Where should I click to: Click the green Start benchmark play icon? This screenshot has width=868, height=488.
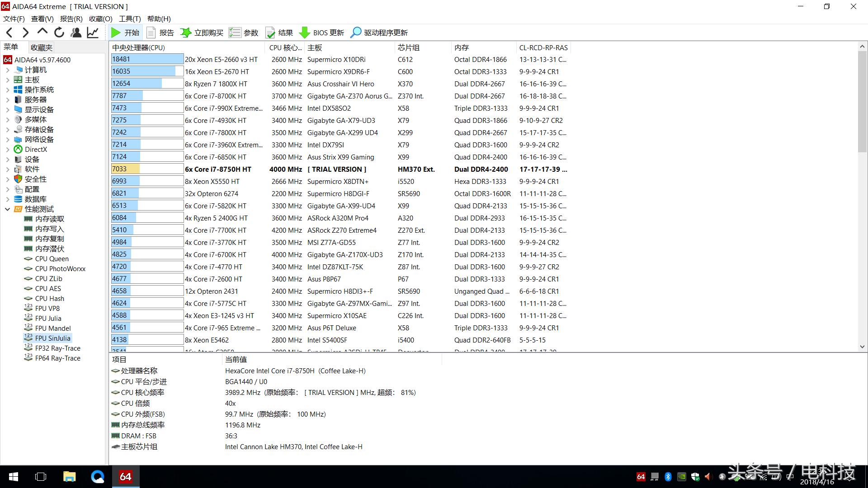[116, 33]
